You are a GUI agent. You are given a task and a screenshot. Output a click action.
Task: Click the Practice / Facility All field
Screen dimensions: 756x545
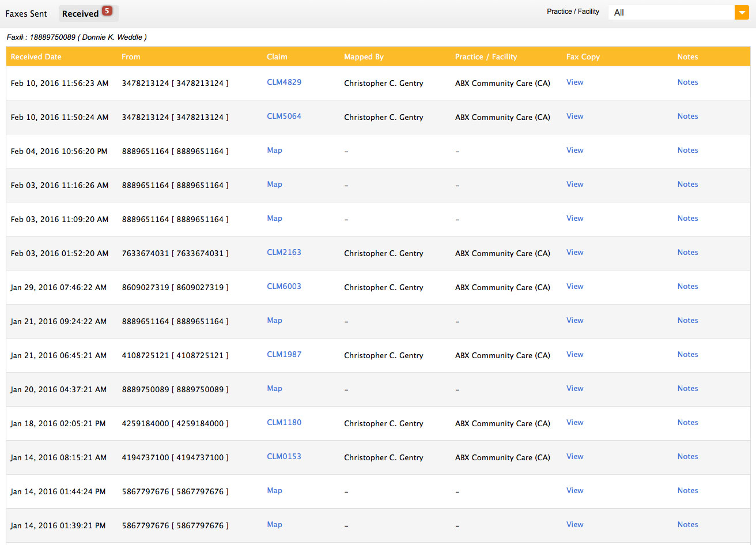(x=671, y=13)
